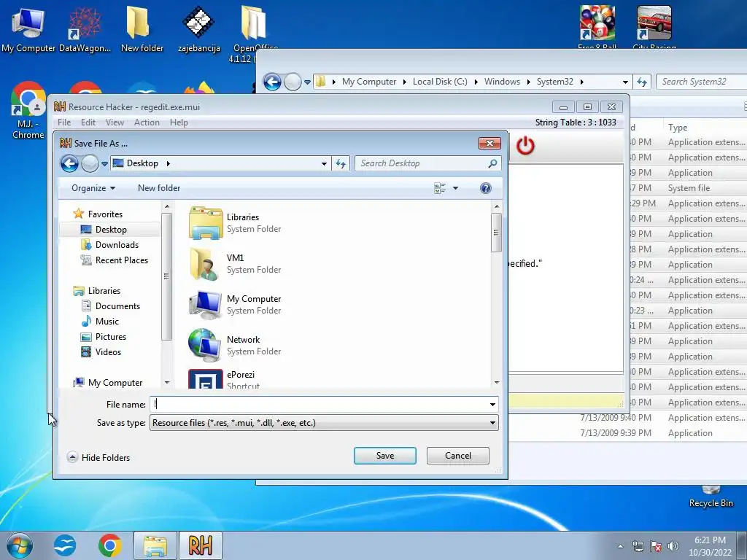The height and width of the screenshot is (560, 747).
Task: Select VM1 user folder icon
Action: pos(204,264)
